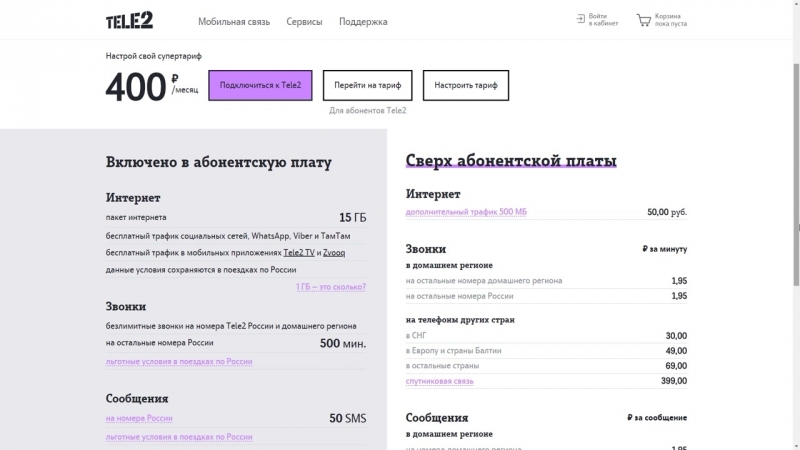Open the Zvooq link
800x450 pixels.
334,253
